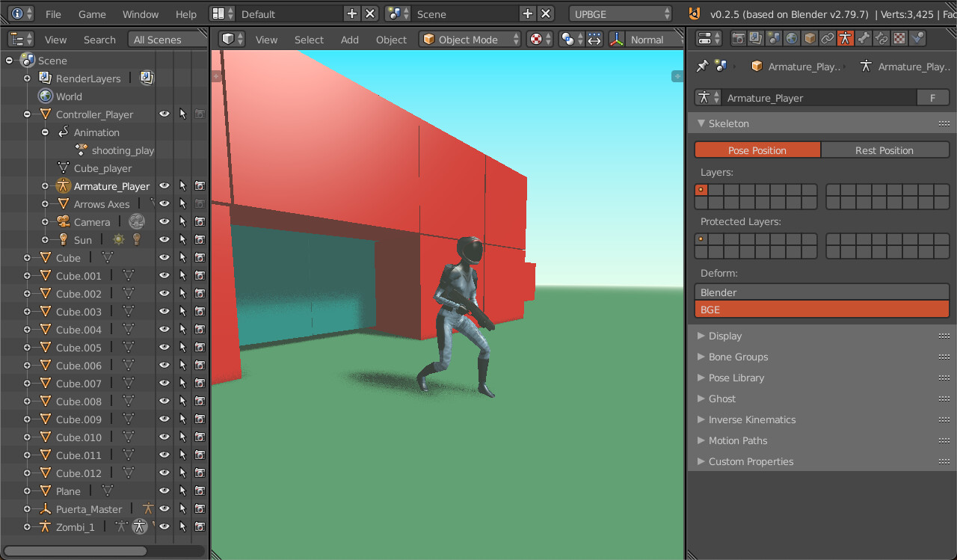Image resolution: width=957 pixels, height=560 pixels.
Task: Click the Armature_Player armature icon in outliner
Action: point(64,185)
